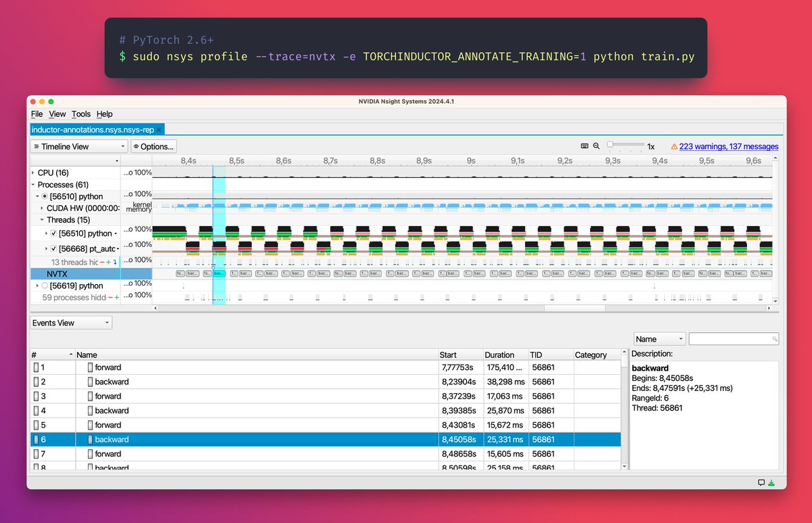The image size is (812, 523).
Task: Click the plus icon on the 59 processes hidden row
Action: tap(117, 297)
